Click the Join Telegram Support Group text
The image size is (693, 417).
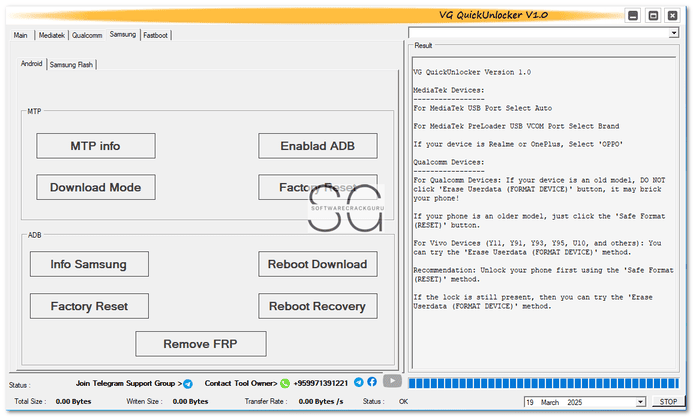[129, 383]
